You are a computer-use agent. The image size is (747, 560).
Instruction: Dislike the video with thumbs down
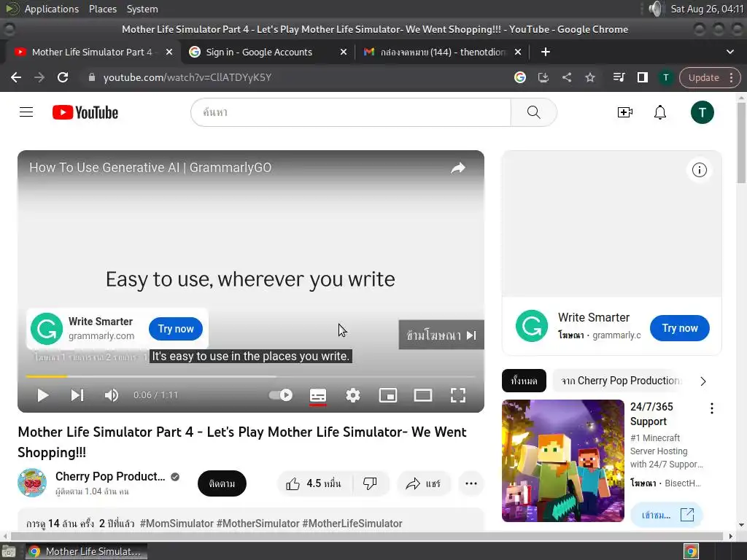click(370, 484)
